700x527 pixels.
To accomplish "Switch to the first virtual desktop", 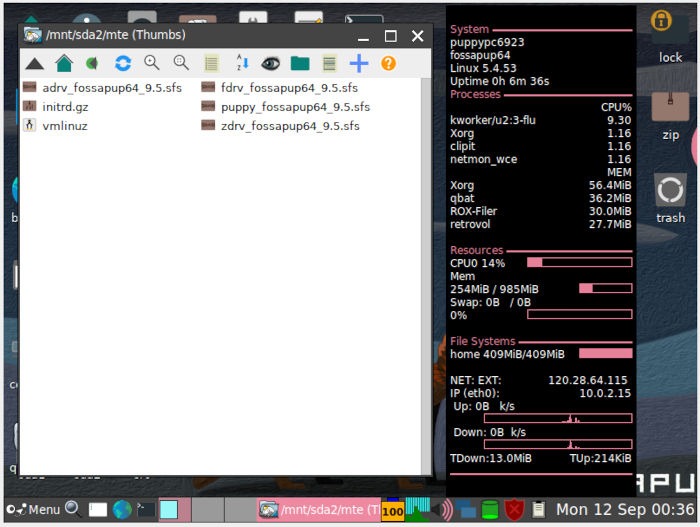I will pyautogui.click(x=175, y=510).
